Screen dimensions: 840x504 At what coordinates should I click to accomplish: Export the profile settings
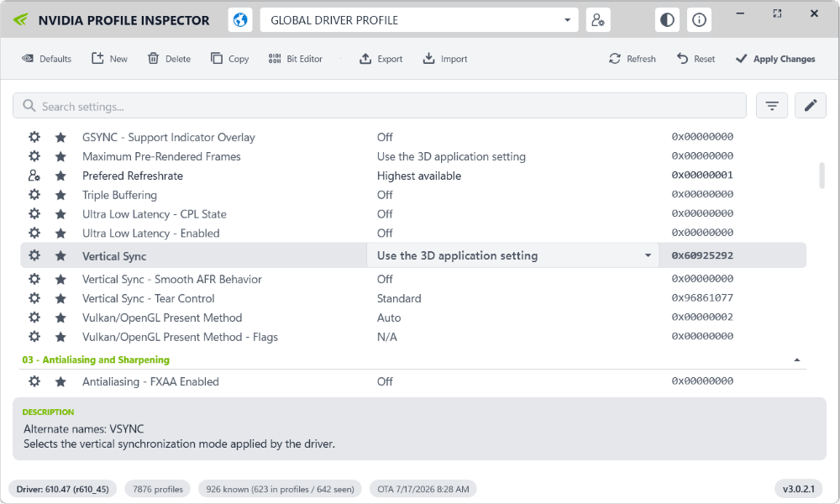point(381,59)
